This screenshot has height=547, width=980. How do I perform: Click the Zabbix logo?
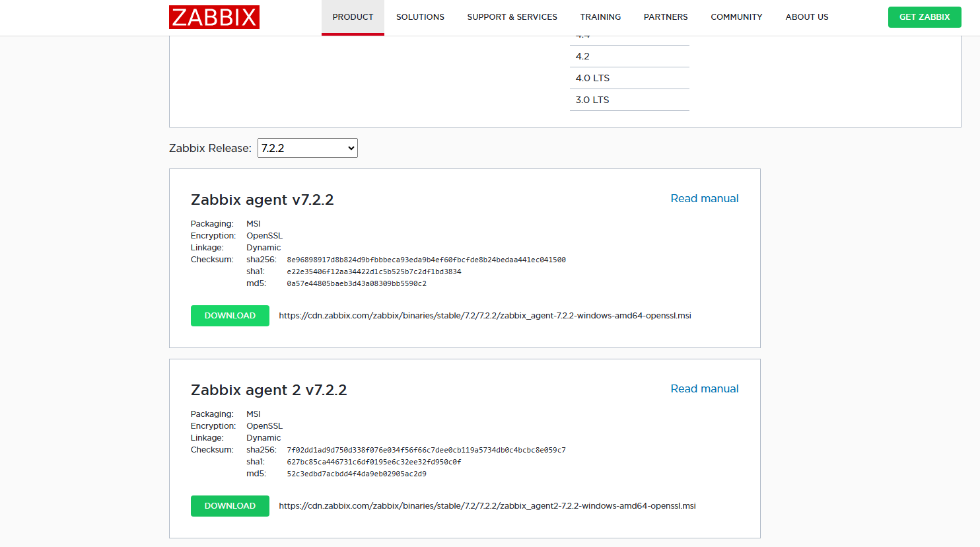click(x=214, y=17)
